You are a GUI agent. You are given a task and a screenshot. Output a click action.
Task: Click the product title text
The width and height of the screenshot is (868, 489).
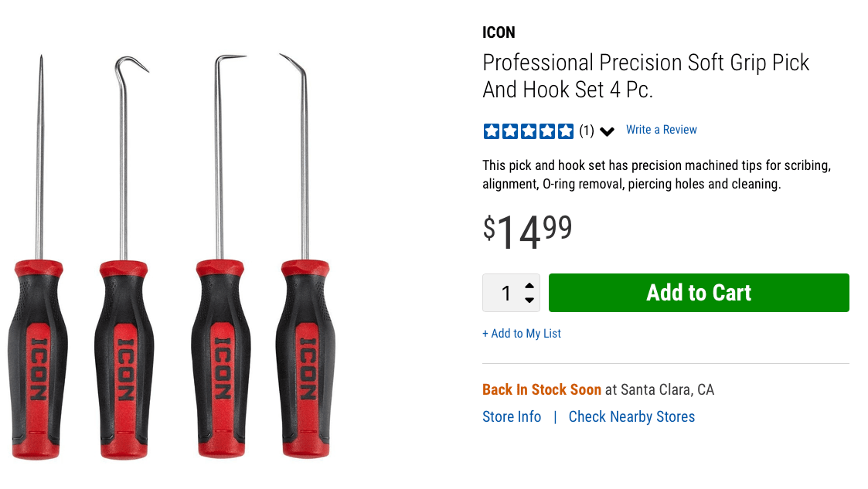point(645,76)
